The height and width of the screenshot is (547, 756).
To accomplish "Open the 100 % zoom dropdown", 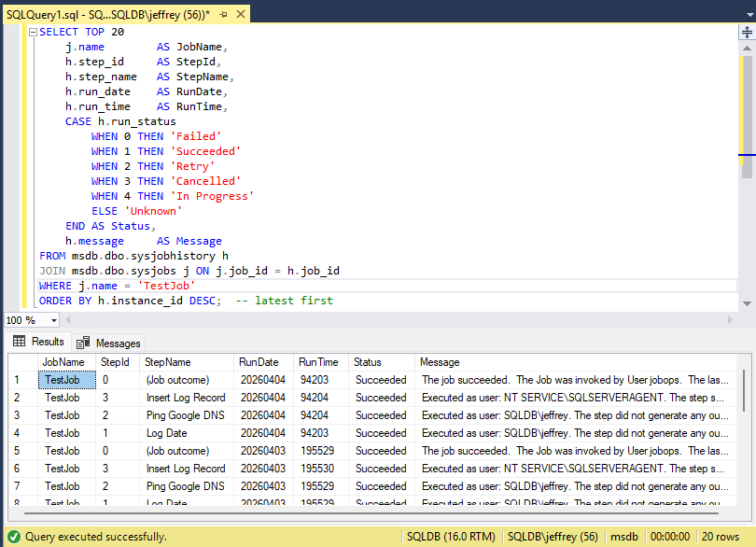I will click(x=53, y=320).
